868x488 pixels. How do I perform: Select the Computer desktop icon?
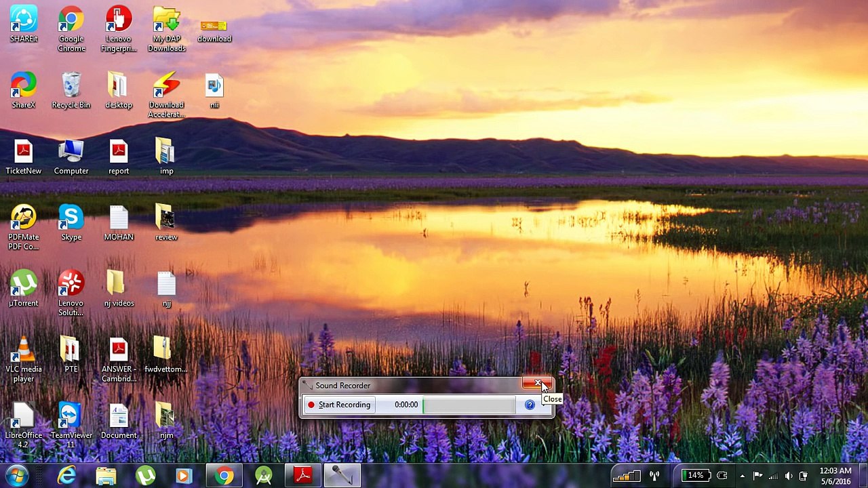click(x=71, y=157)
